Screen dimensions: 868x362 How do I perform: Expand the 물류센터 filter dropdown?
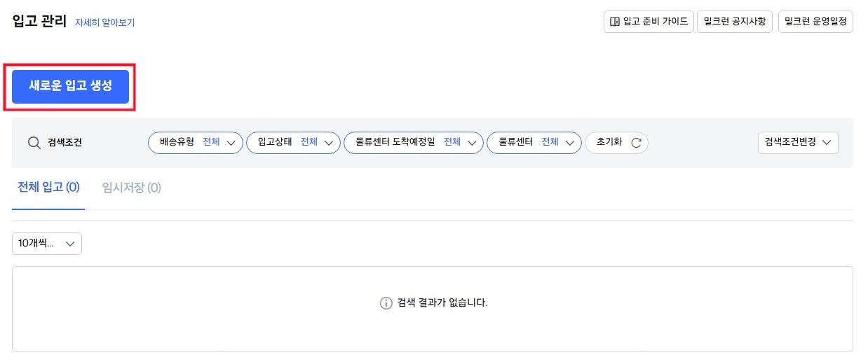point(534,143)
